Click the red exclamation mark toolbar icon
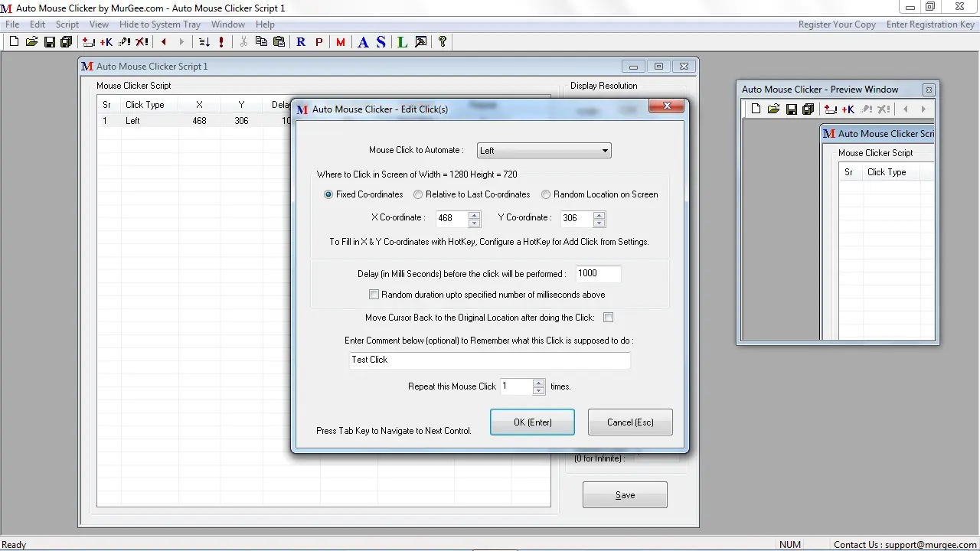This screenshot has width=980, height=551. pyautogui.click(x=222, y=42)
